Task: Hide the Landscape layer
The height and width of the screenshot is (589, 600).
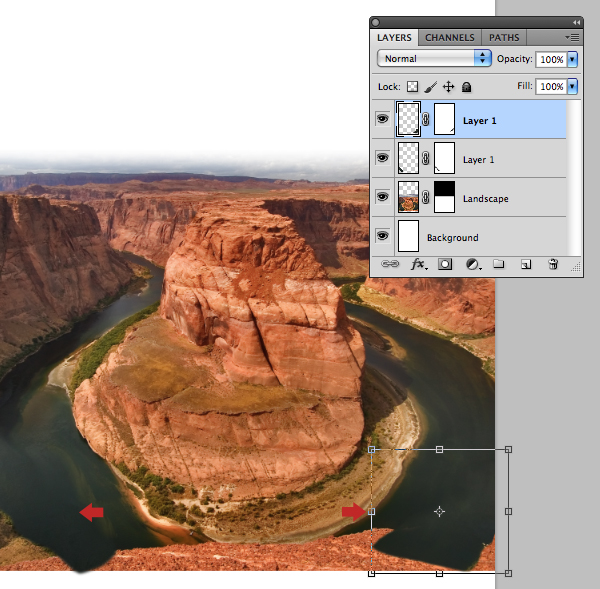Action: point(382,197)
